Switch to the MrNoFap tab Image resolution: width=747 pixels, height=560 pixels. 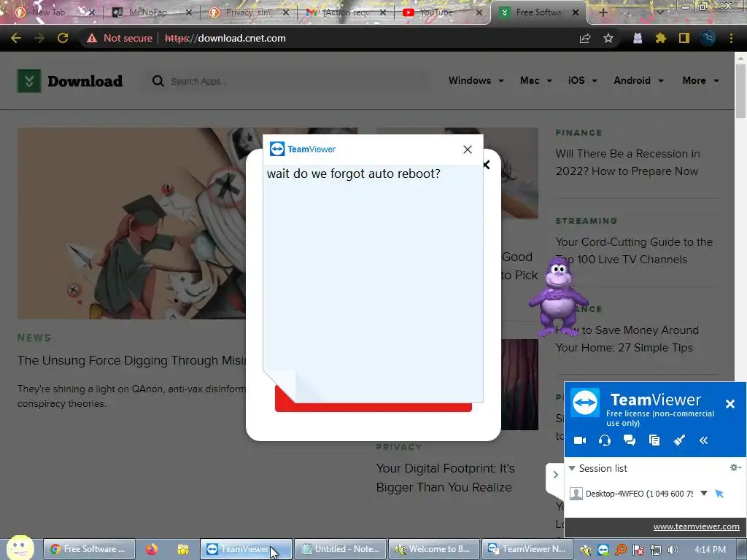coord(147,12)
